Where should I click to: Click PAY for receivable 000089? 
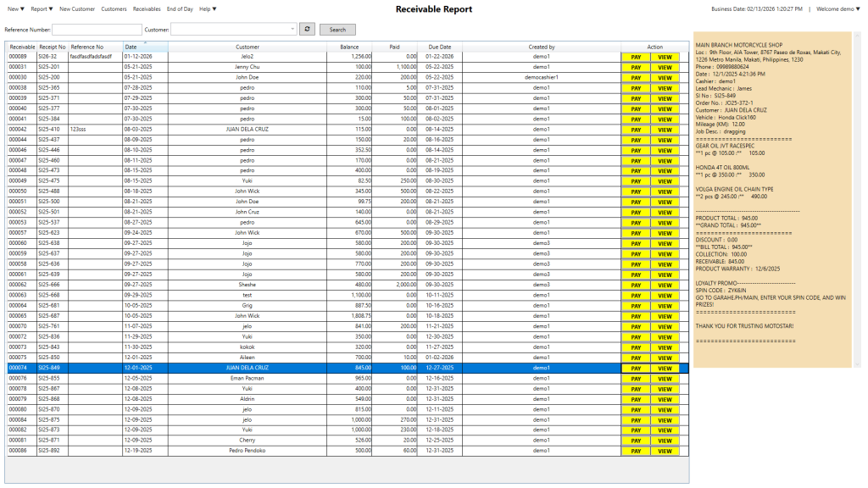636,56
